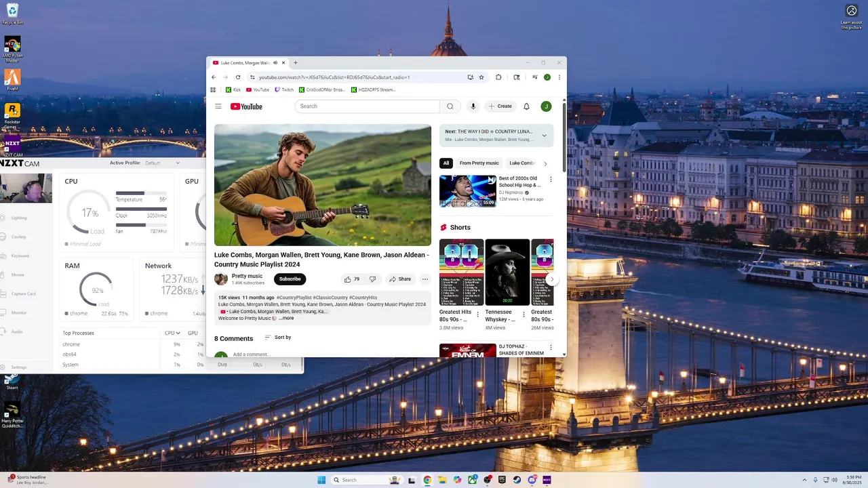The image size is (868, 488).
Task: Open a new Chrome tab
Action: pyautogui.click(x=295, y=63)
